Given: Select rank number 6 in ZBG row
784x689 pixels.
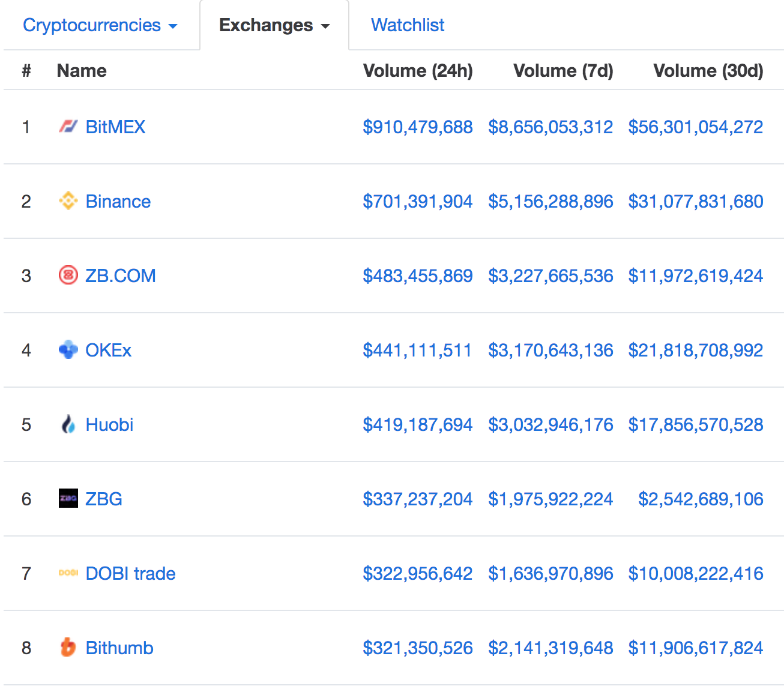Looking at the screenshot, I should [x=26, y=499].
